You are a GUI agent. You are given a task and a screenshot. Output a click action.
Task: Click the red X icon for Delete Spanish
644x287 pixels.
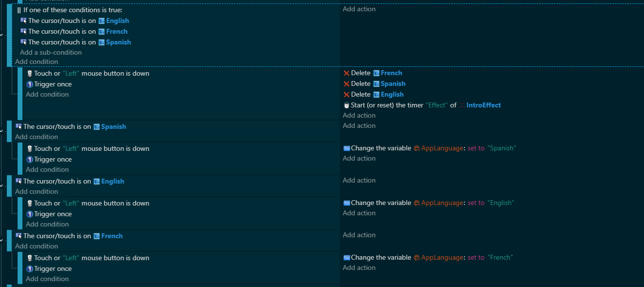coord(346,84)
